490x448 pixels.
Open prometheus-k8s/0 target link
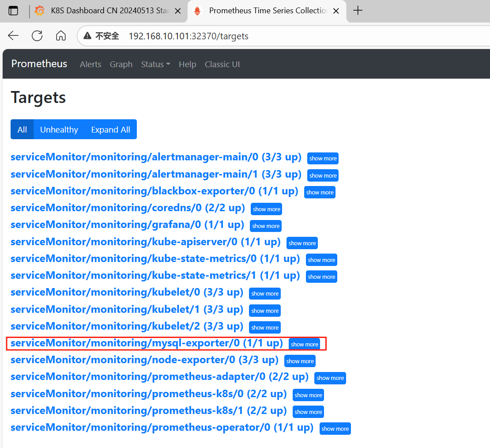point(149,394)
